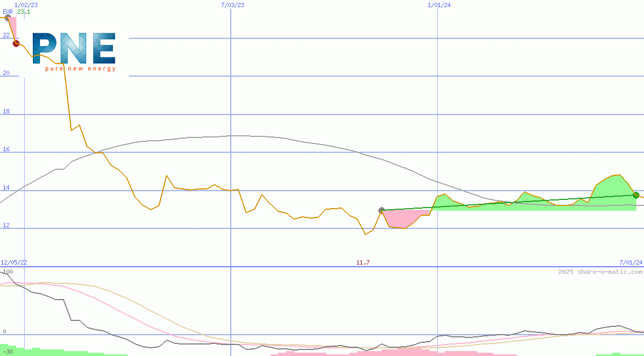644x356 pixels.
Task: Click the 23.1 current price readout
Action: [25, 12]
